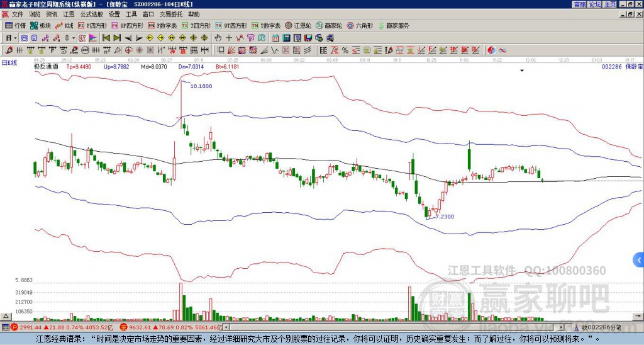The image size is (644, 345).
Task: Open the 设置 menu
Action: point(114,14)
